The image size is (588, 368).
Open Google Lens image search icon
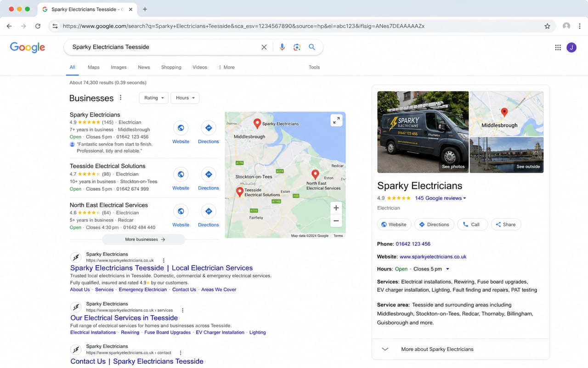pos(297,47)
